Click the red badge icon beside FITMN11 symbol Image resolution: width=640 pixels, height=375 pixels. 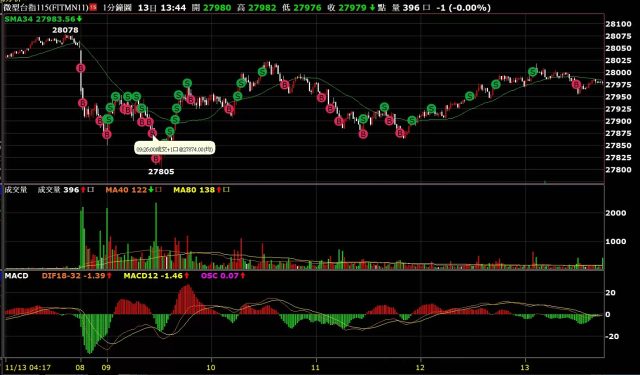(x=93, y=7)
